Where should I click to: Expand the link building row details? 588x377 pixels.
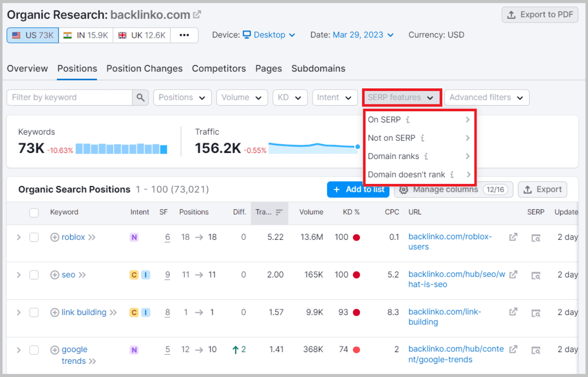pyautogui.click(x=18, y=312)
